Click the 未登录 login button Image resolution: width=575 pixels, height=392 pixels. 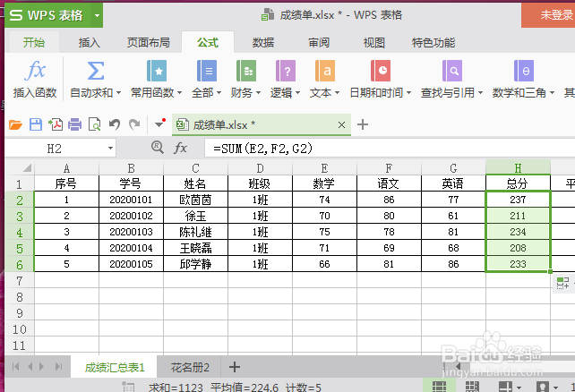548,14
